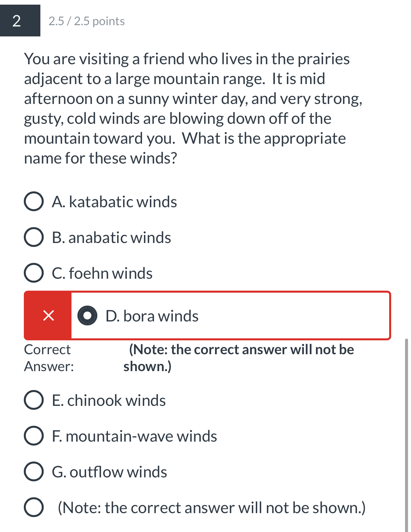The height and width of the screenshot is (532, 411).
Task: Click the selected bora winds radio button
Action: (x=87, y=315)
